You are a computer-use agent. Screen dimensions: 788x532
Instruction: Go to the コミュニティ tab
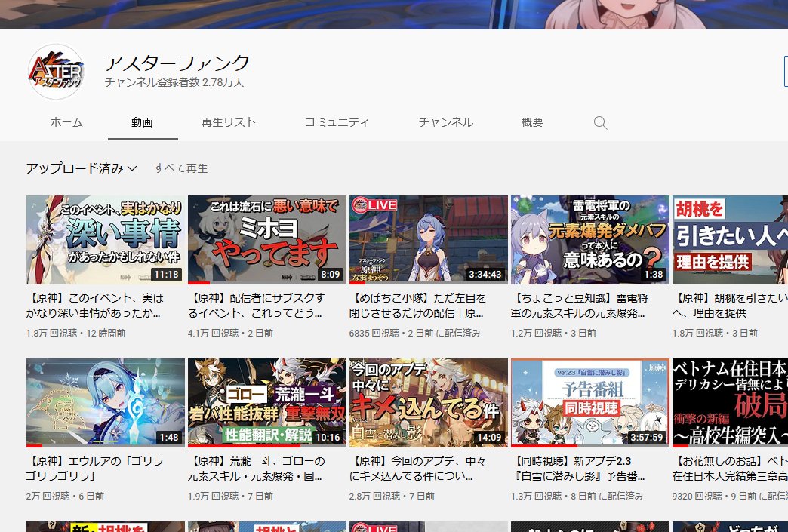click(x=337, y=122)
